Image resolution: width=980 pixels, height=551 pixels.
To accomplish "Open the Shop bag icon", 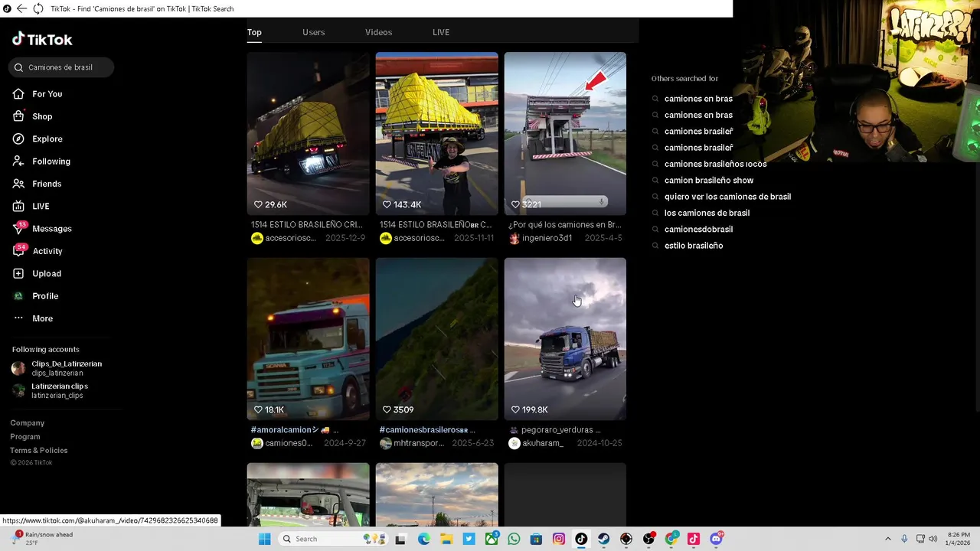I will coord(18,116).
